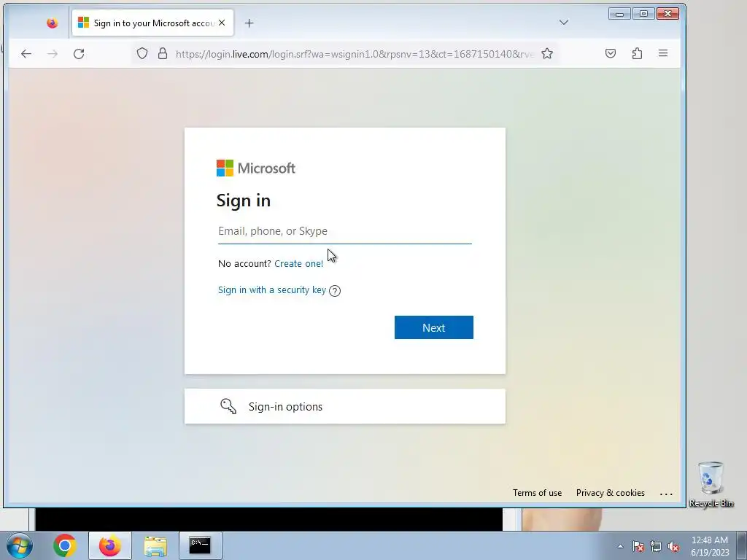Viewport: 747px width, 560px height.
Task: Open Action Center flag icon
Action: pos(638,546)
